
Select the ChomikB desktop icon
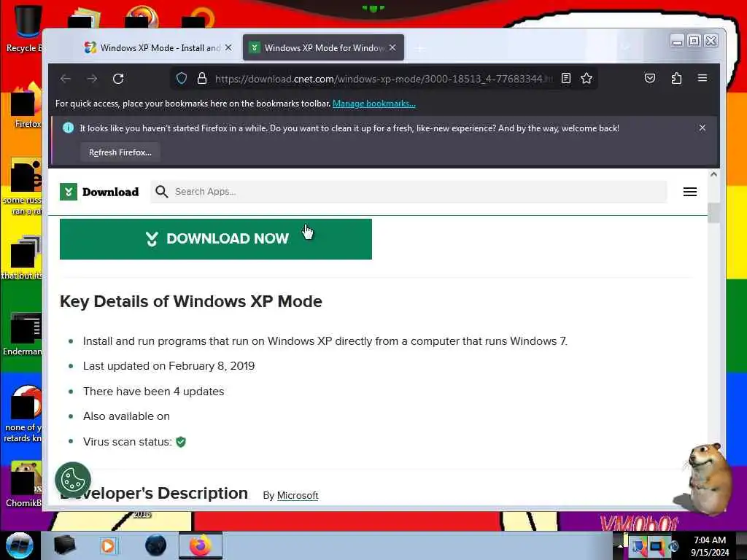tap(25, 483)
